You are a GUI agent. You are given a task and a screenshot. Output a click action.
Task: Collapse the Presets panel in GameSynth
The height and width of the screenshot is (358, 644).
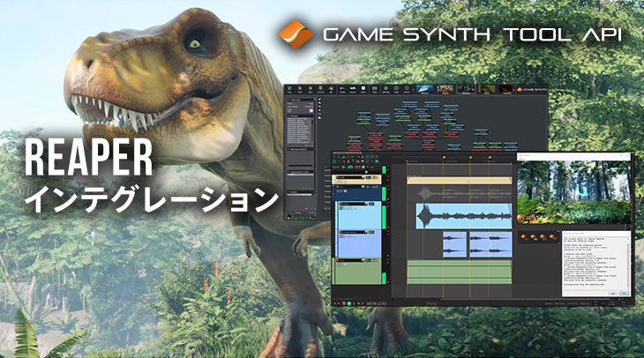coord(288,116)
